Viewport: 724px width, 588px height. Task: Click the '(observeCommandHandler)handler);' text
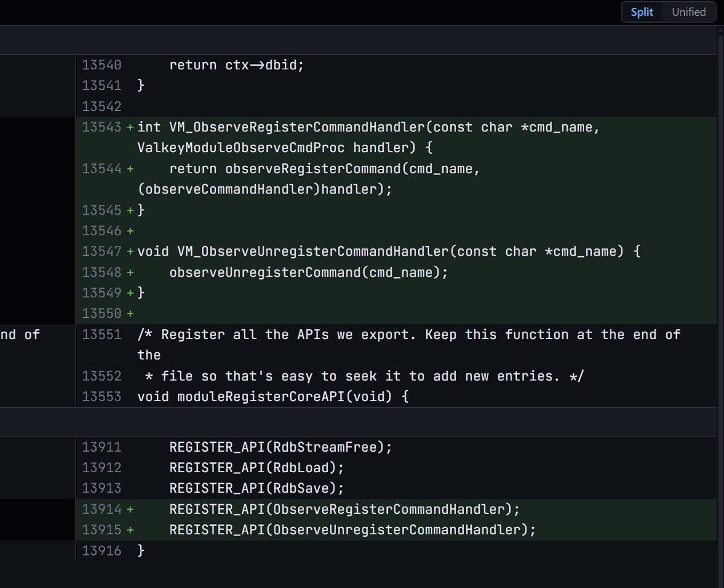(265, 189)
